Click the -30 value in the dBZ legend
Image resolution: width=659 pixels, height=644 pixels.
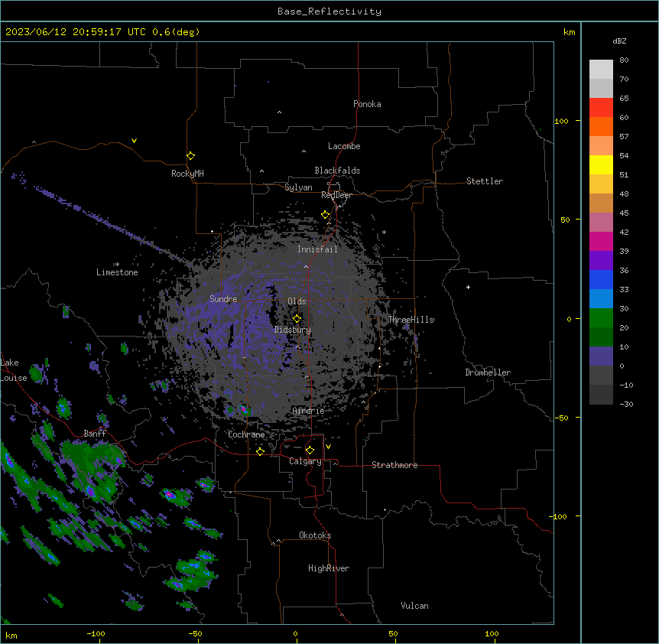tap(626, 404)
